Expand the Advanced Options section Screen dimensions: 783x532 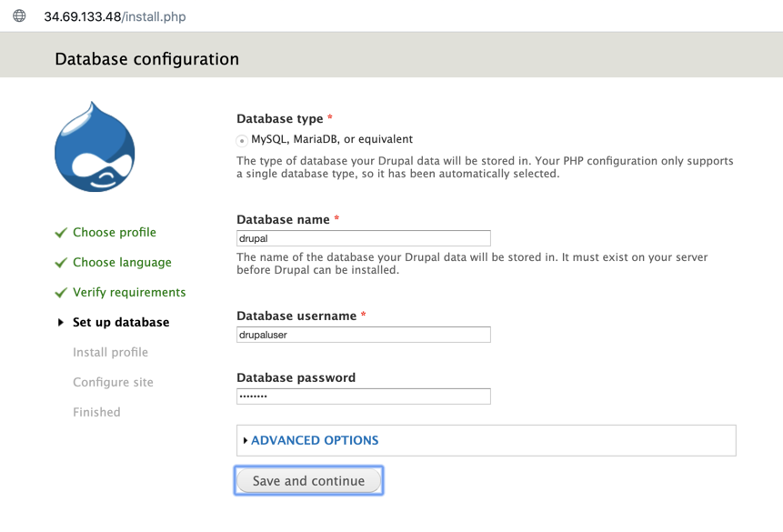[315, 440]
